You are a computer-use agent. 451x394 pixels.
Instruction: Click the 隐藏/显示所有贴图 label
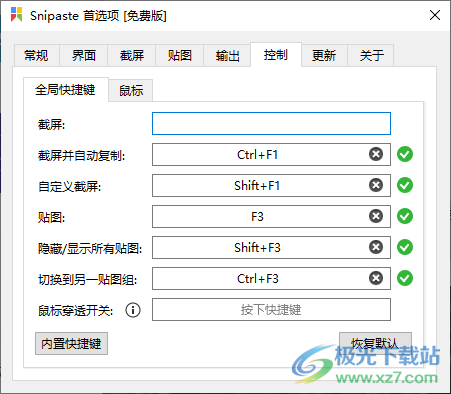coord(90,249)
